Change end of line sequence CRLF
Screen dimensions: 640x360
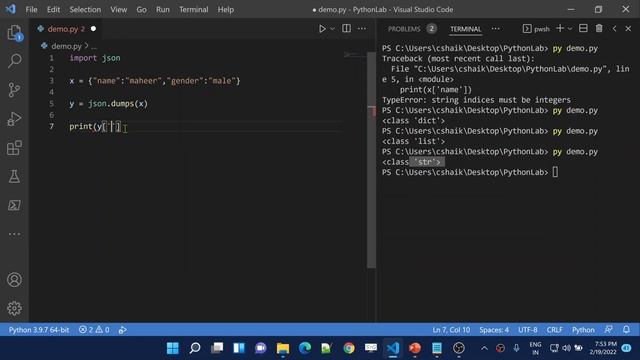pyautogui.click(x=554, y=330)
